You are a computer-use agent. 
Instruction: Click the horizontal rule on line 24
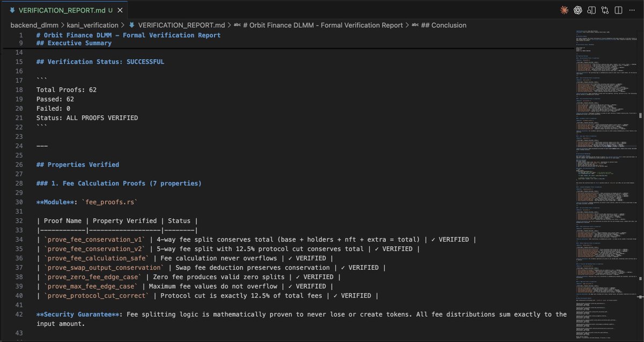tap(42, 146)
